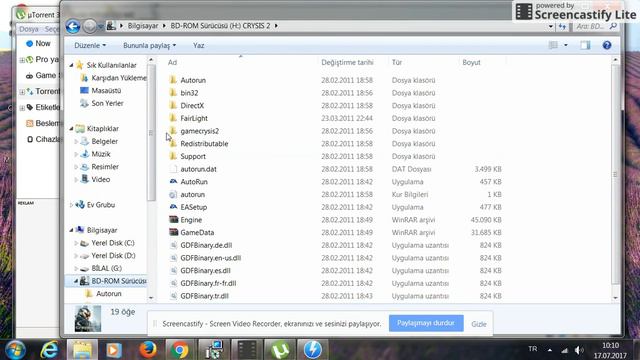
Task: Select the autorun.dat file
Action: point(198,169)
